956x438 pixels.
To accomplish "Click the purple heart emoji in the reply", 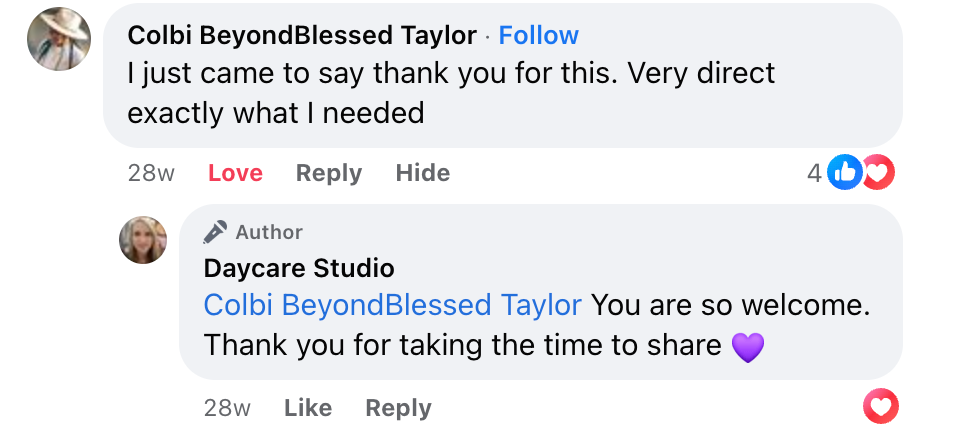I will tap(748, 347).
